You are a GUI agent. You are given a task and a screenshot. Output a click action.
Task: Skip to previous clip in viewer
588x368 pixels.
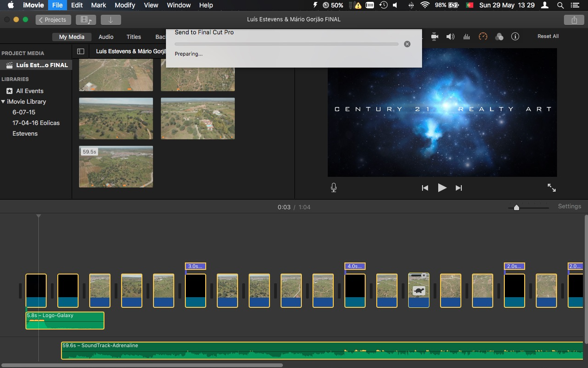click(x=425, y=188)
